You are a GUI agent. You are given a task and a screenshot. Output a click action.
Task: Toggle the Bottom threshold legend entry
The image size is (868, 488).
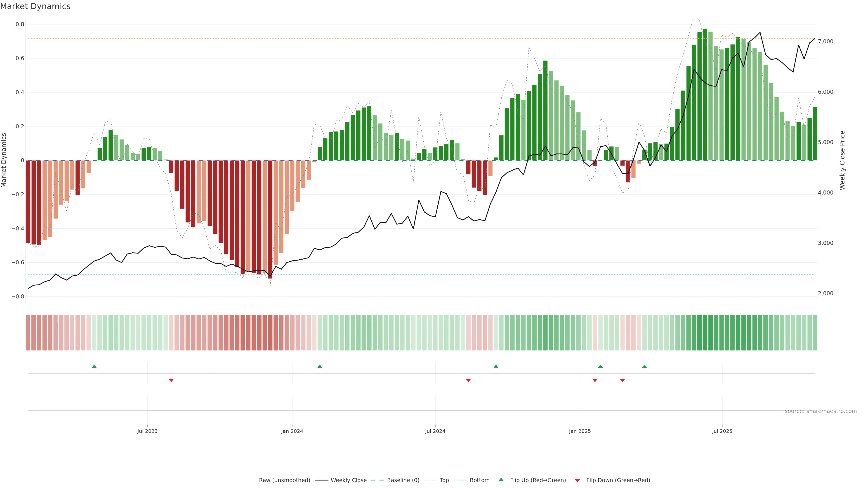coord(479,480)
